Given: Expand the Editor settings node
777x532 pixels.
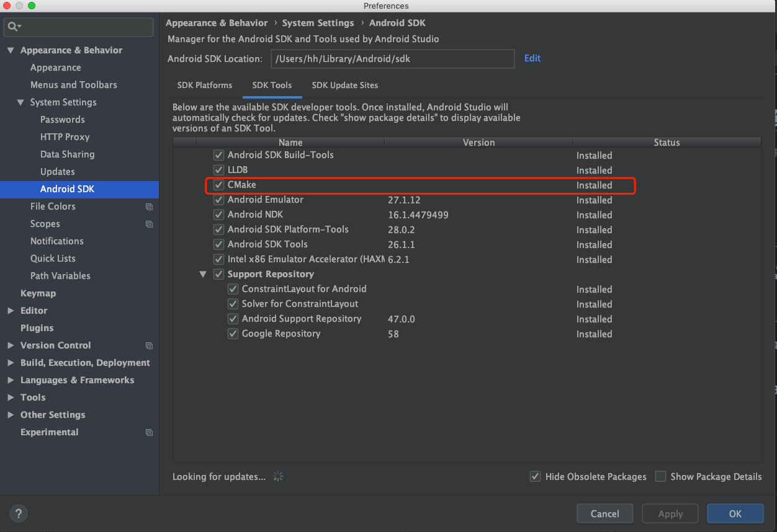Looking at the screenshot, I should click(11, 311).
